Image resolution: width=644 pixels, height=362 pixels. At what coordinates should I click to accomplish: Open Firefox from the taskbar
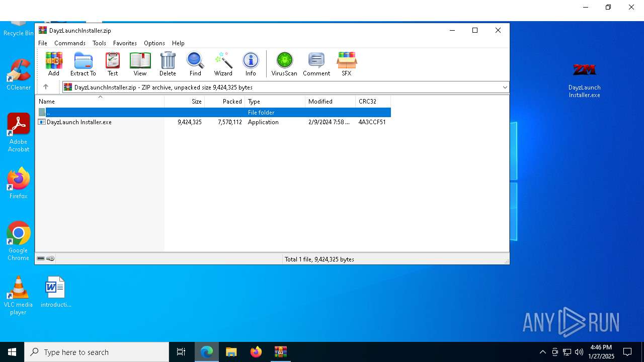point(256,352)
